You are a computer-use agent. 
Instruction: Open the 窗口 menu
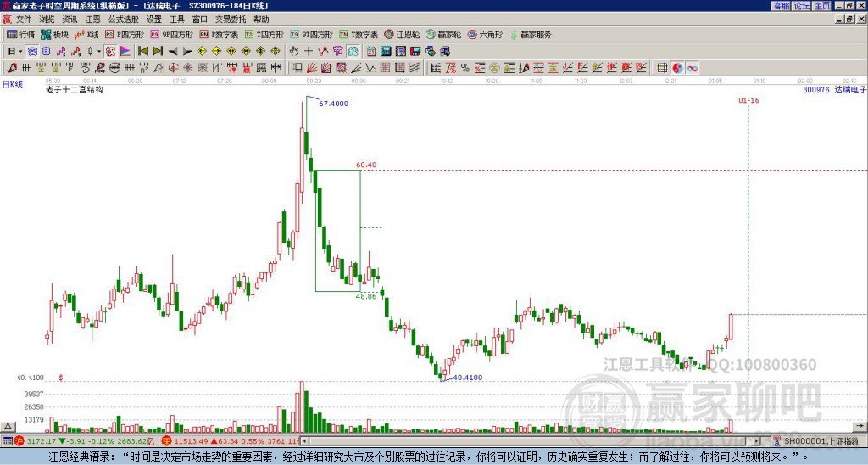(x=200, y=20)
